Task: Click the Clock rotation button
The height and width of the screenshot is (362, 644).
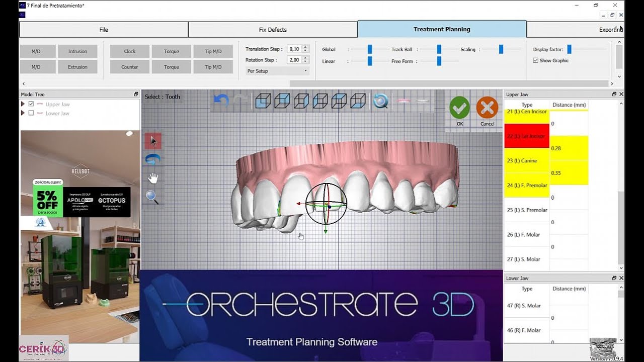Action: point(130,51)
